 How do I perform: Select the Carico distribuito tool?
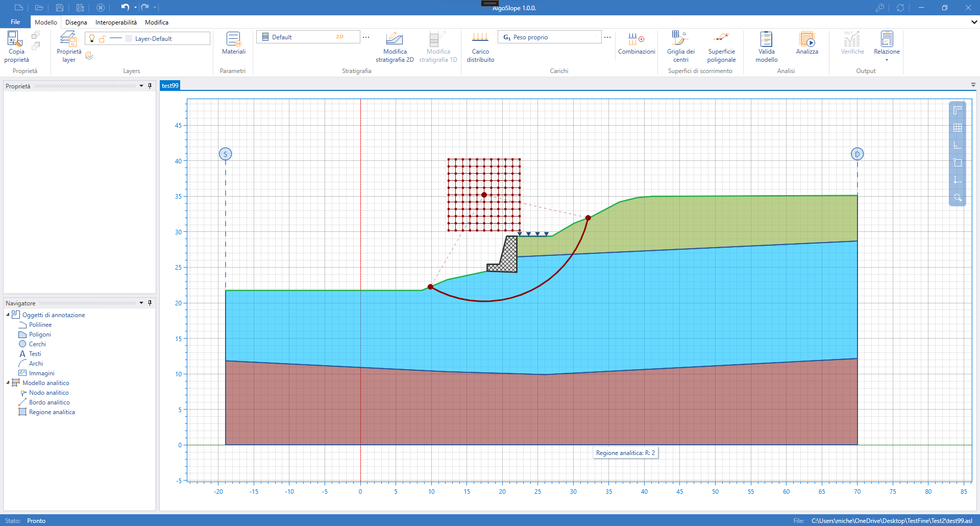(480, 47)
